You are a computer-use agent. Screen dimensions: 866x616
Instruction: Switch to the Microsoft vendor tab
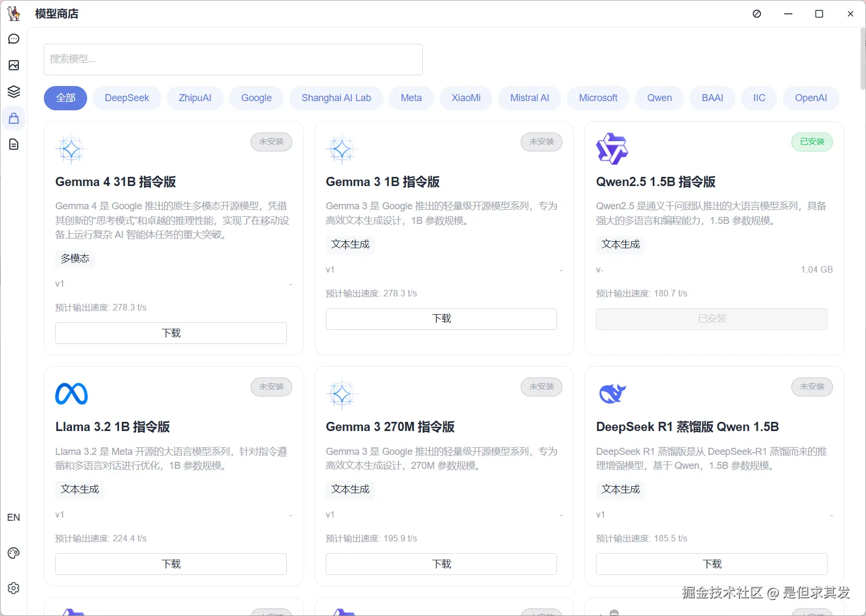598,98
